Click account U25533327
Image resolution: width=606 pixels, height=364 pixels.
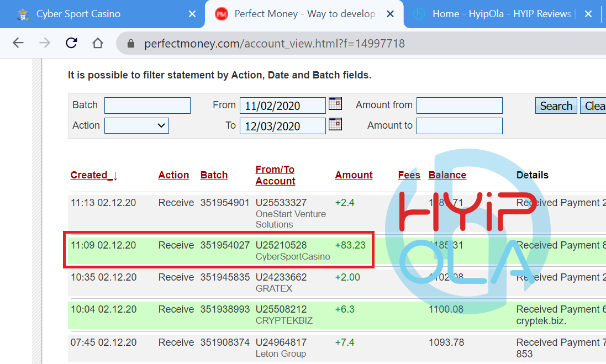281,203
